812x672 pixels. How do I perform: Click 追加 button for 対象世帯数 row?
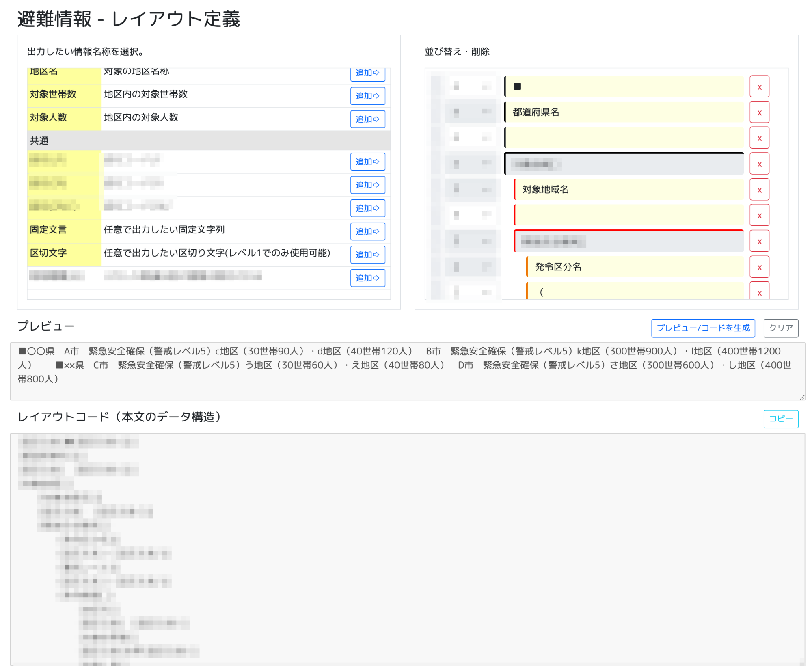coord(367,96)
